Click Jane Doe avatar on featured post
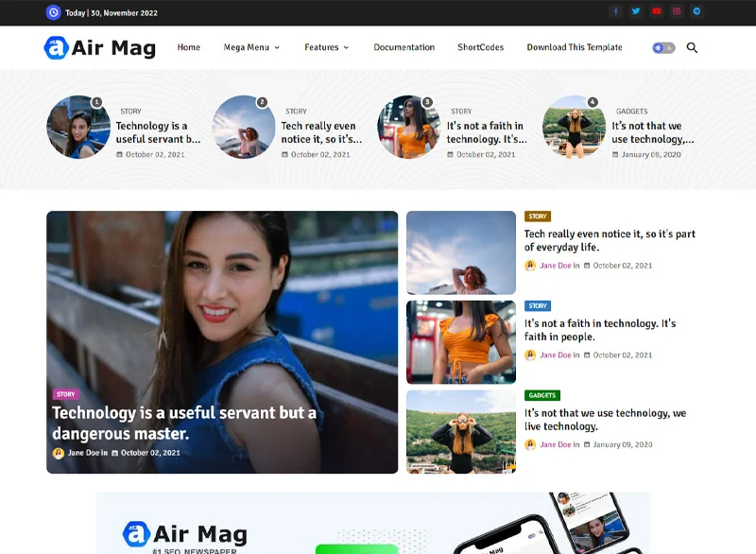 coord(59,453)
